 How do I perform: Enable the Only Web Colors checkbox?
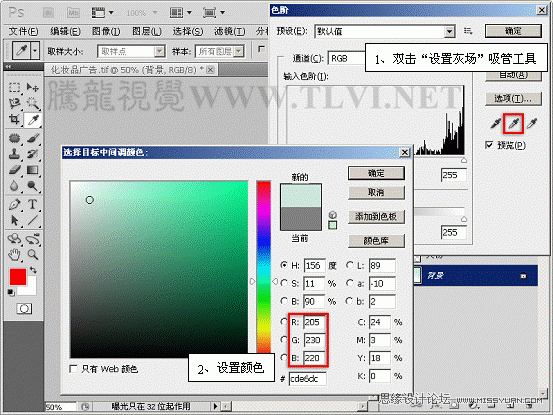coord(74,369)
